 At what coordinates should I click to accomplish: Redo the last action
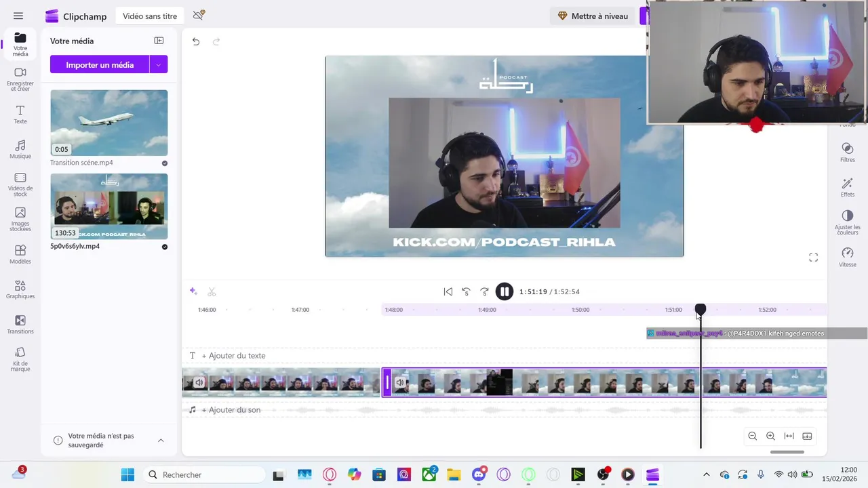(216, 41)
